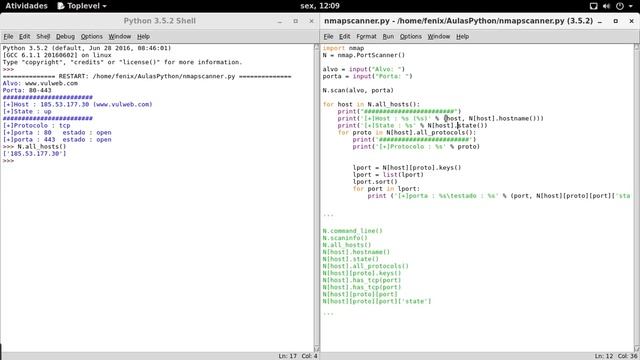Click 'Alvo: www.vulweb.com' line in shell
Image resolution: width=640 pixels, height=360 pixels.
coord(40,83)
